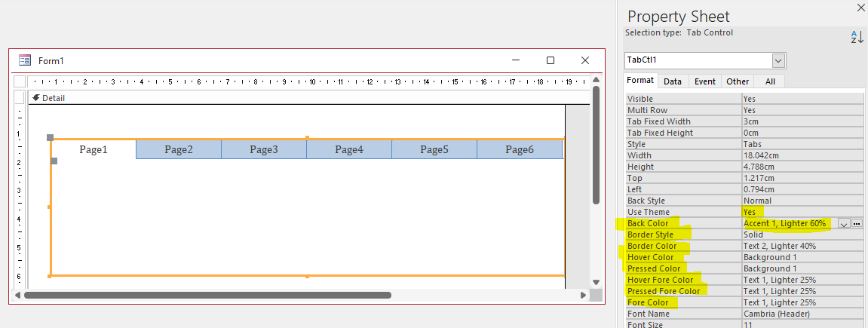Select the Page6 tab on the form
Image resolution: width=868 pixels, height=328 pixels.
tap(520, 149)
